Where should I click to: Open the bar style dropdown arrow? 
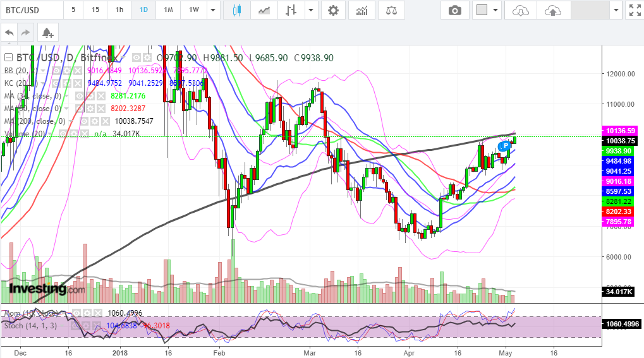point(310,10)
